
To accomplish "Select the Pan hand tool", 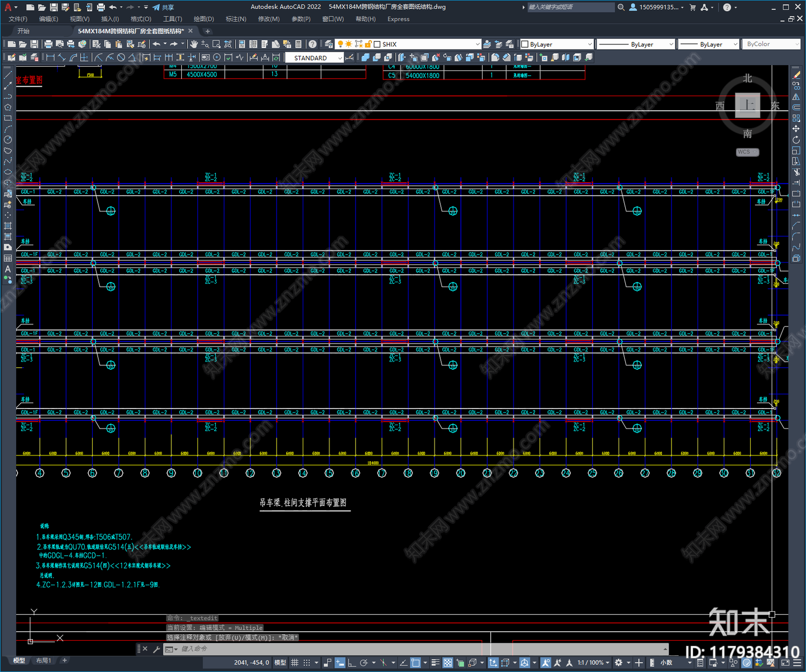I will tap(194, 44).
